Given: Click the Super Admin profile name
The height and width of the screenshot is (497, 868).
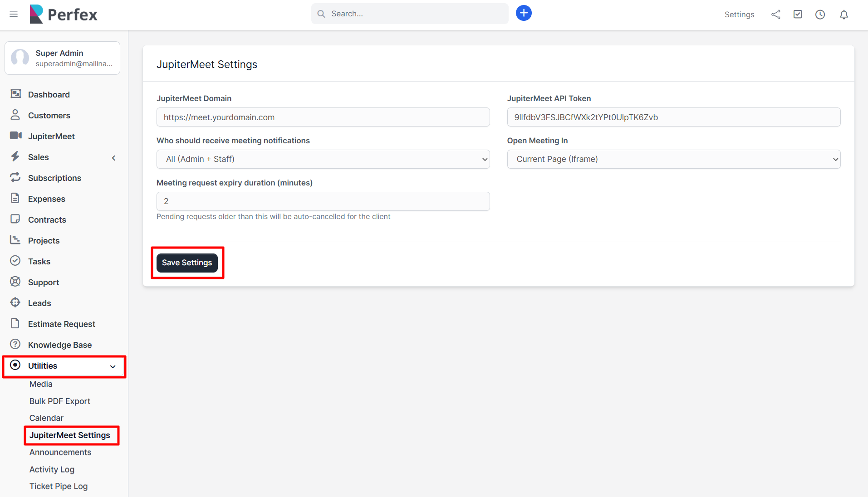Looking at the screenshot, I should click(x=59, y=53).
